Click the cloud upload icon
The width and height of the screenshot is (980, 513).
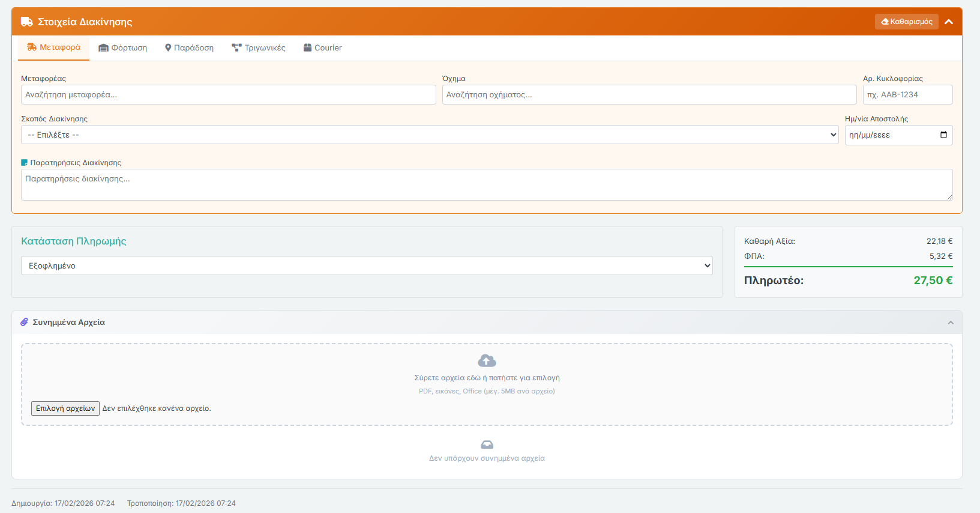coord(487,360)
